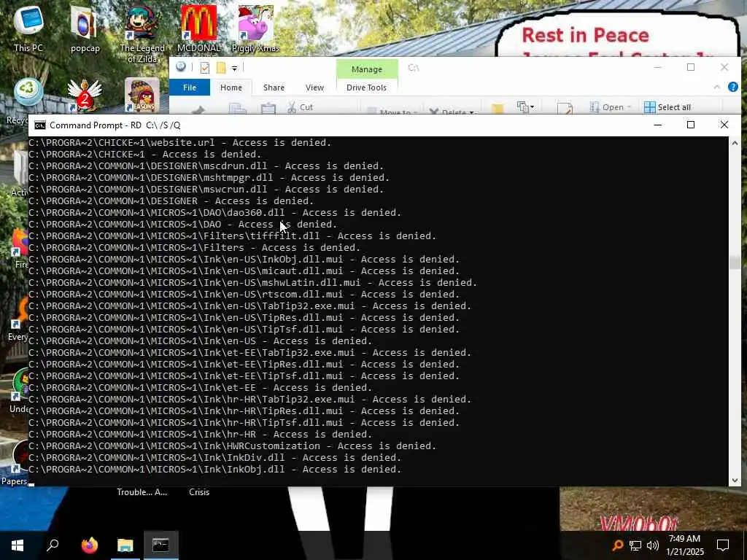Viewport: 747px width, 560px height.
Task: Click the 'Trouble... A...' desktop icon label
Action: (x=142, y=492)
